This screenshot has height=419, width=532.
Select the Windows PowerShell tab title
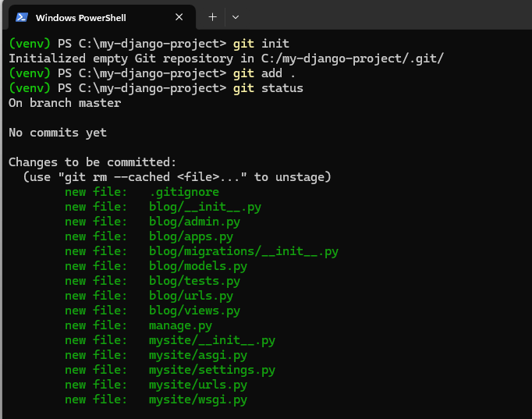(80, 17)
